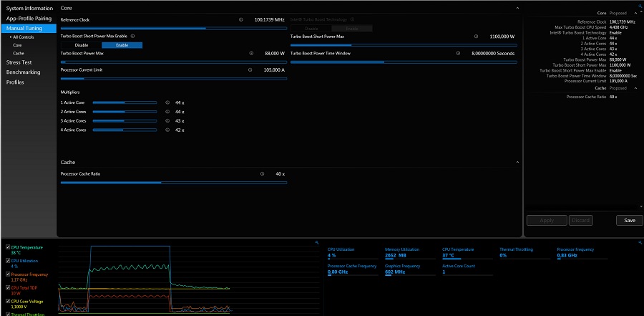Viewport: 644px width, 316px height.
Task: Set Turbo Boost Short Power Max to Disable
Action: pos(82,45)
